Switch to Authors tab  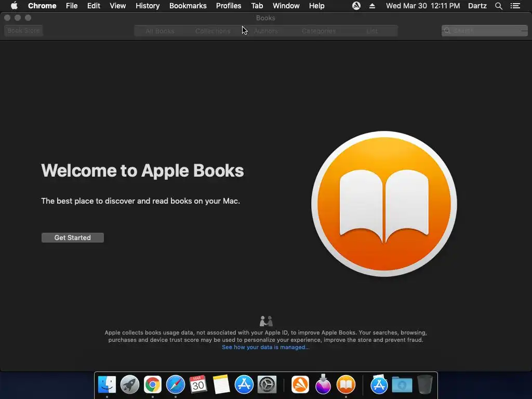265,31
